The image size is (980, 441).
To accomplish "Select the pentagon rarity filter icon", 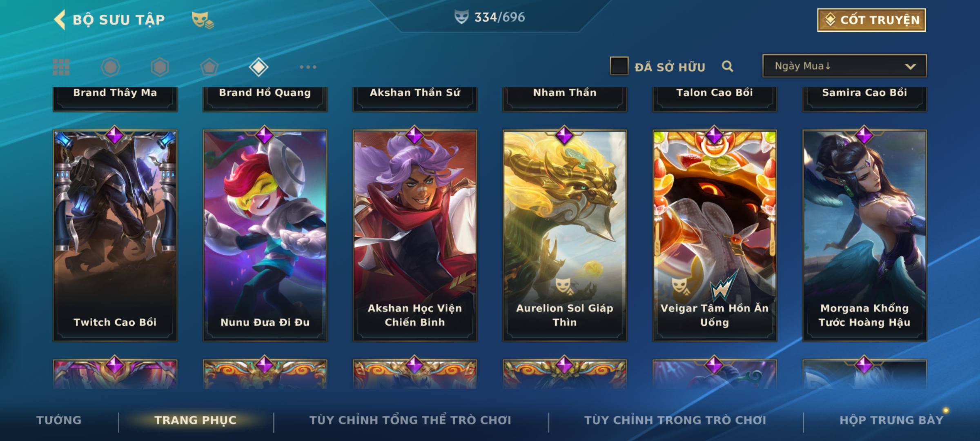I will pyautogui.click(x=209, y=67).
